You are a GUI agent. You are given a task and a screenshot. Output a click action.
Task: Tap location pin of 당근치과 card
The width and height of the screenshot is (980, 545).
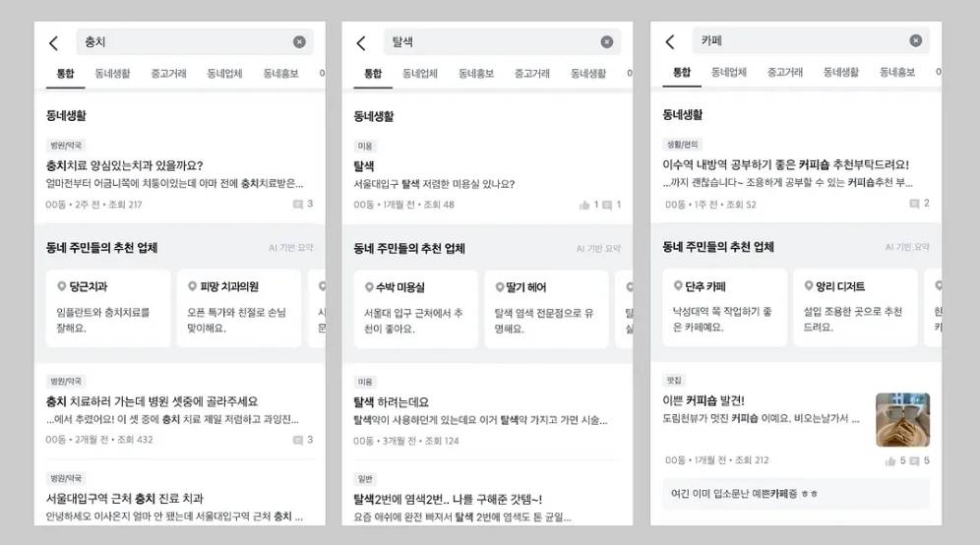(61, 286)
